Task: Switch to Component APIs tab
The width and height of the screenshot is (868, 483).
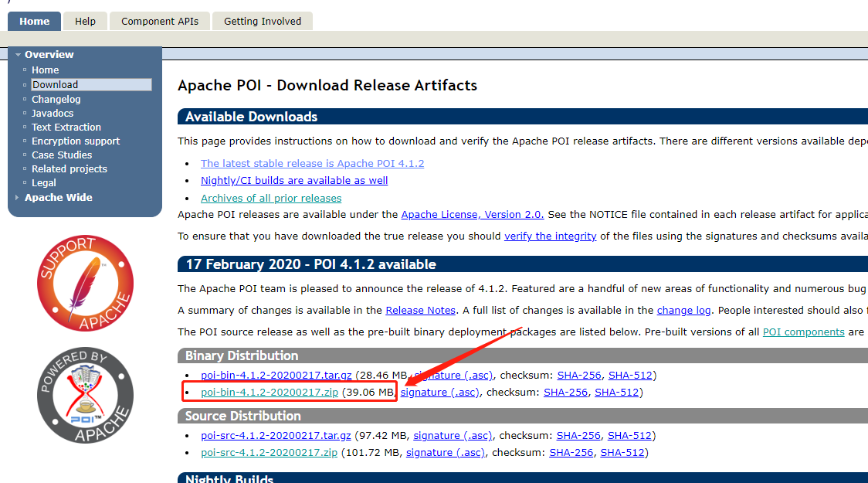Action: point(159,21)
